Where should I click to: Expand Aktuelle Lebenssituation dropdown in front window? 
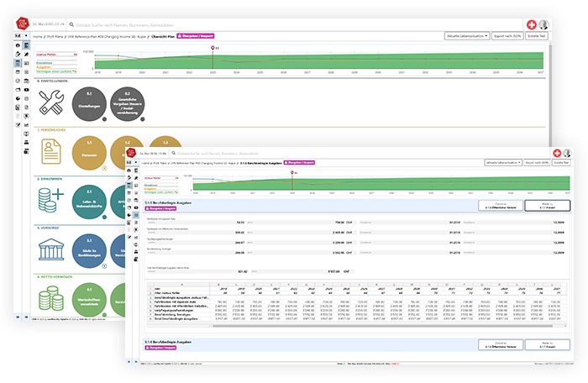502,160
